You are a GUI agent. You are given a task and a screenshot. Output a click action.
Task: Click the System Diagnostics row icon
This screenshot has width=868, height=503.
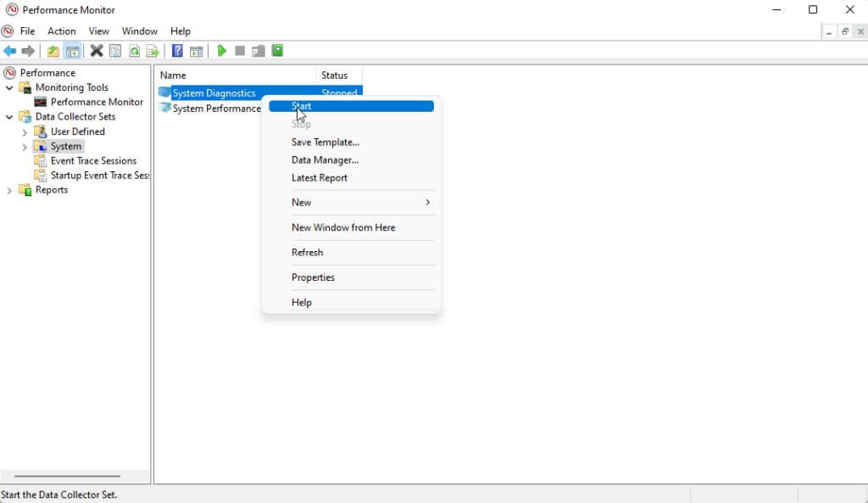[164, 92]
